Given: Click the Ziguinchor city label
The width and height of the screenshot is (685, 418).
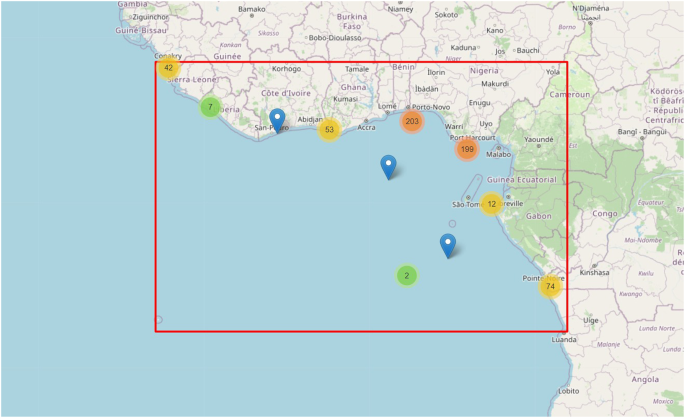Looking at the screenshot, I should pyautogui.click(x=150, y=17).
